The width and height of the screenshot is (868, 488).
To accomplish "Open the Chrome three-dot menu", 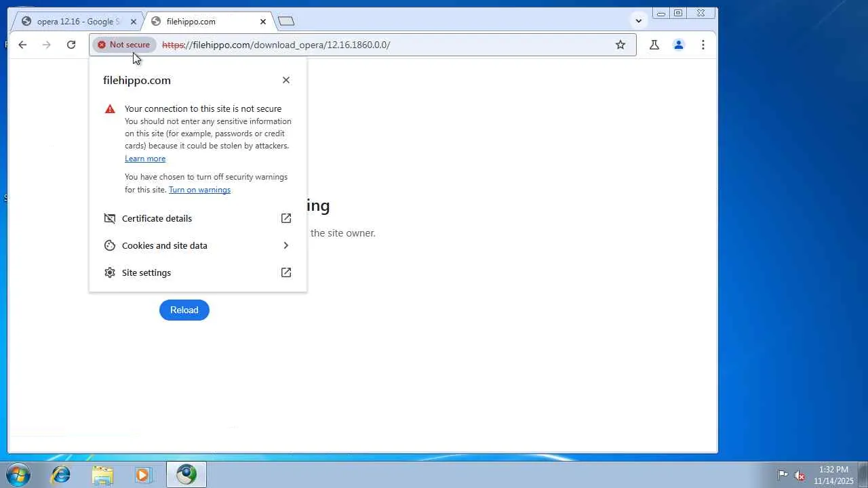I will click(703, 45).
